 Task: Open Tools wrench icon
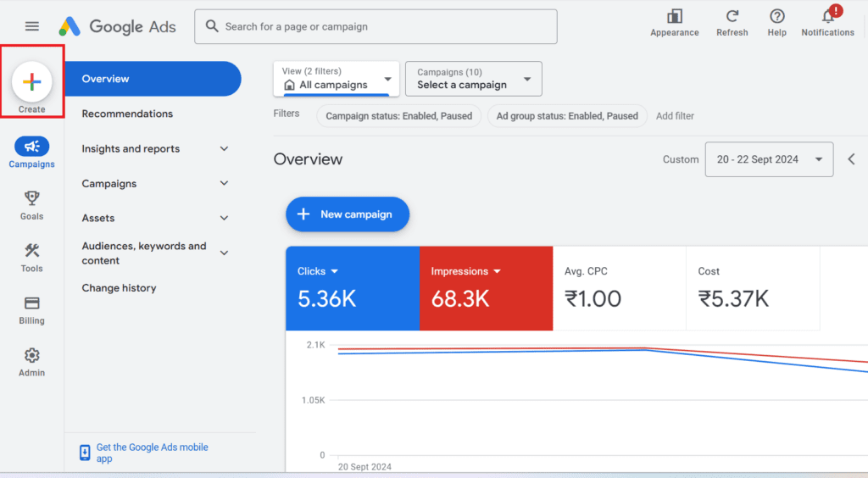pyautogui.click(x=31, y=251)
